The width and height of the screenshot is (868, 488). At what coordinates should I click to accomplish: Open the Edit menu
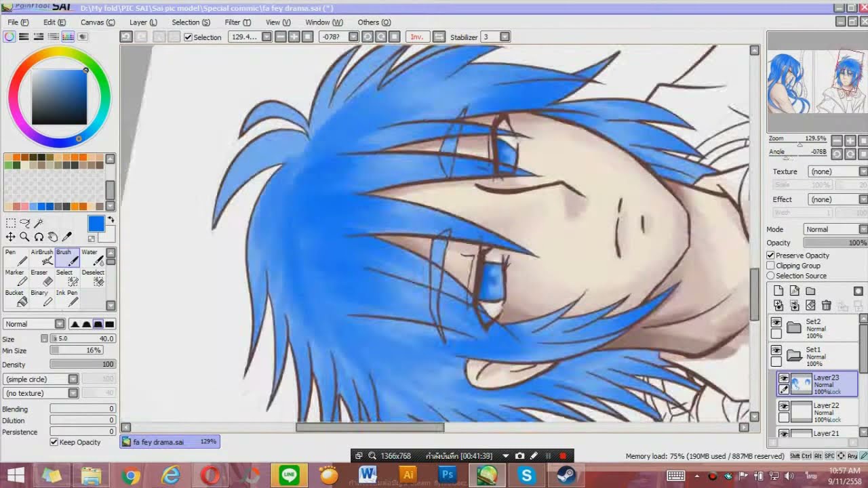tap(54, 22)
